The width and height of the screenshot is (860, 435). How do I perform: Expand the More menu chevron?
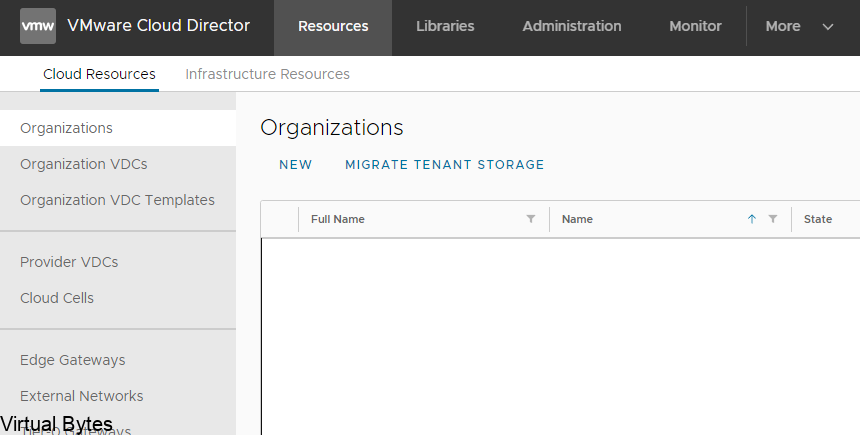pos(828,26)
